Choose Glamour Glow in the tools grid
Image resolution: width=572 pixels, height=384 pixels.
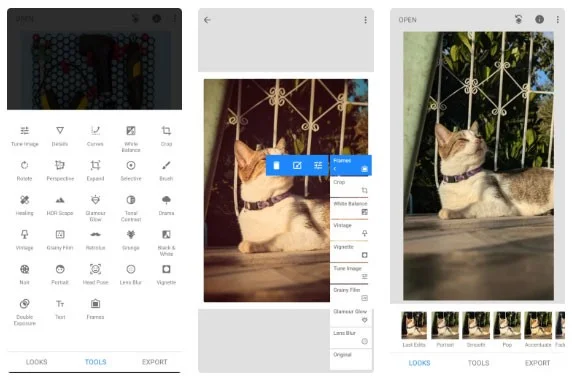tap(95, 208)
